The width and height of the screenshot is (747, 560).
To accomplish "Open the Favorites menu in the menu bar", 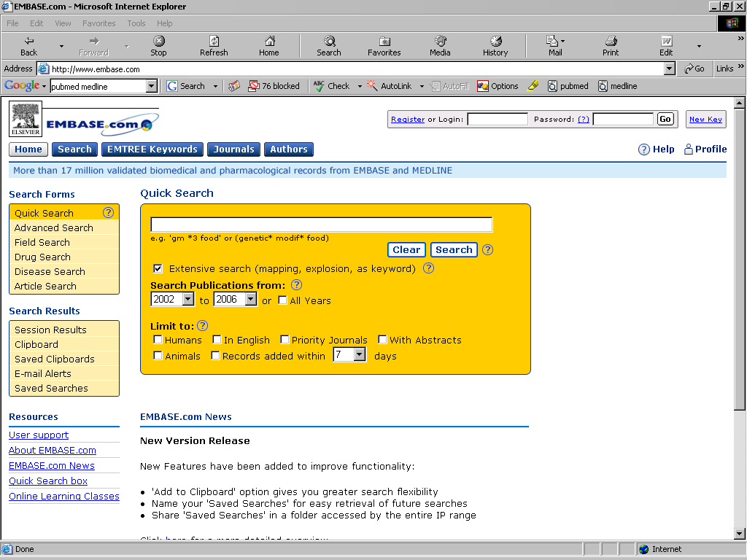I will pos(98,23).
